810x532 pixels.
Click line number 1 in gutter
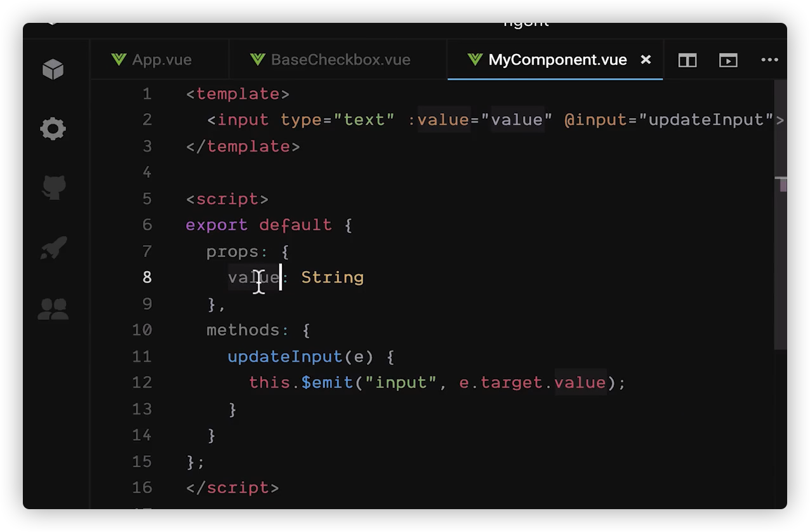point(147,94)
